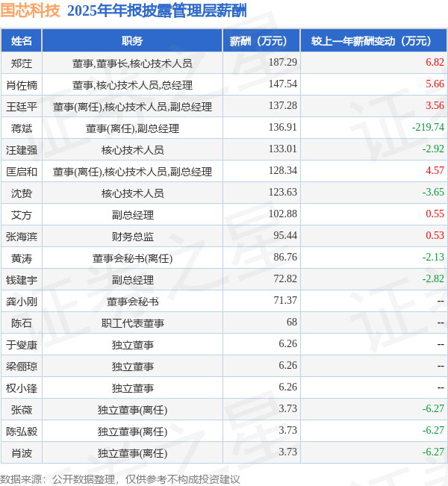The image size is (448, 486).
Task: Click 蒋斌's position 董事(离任),副总经理
Action: 132,128
